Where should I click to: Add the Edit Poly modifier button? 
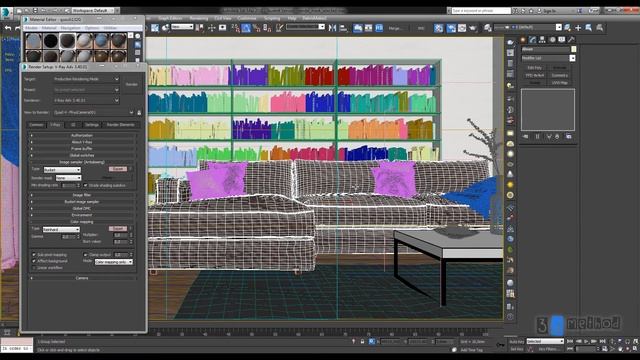pos(535,68)
